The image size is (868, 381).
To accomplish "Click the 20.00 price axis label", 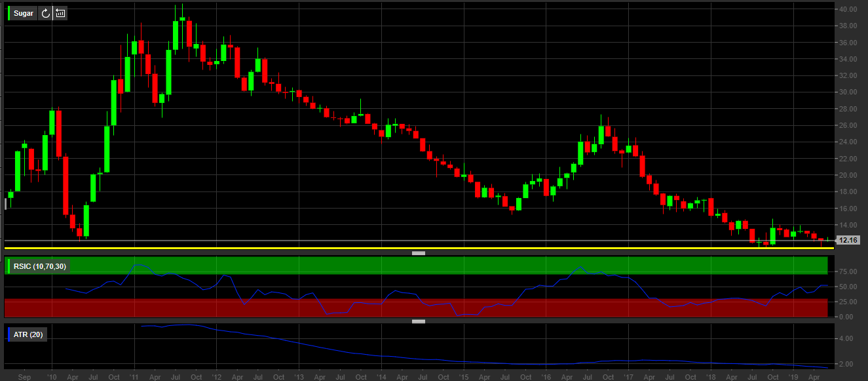I will (x=848, y=175).
